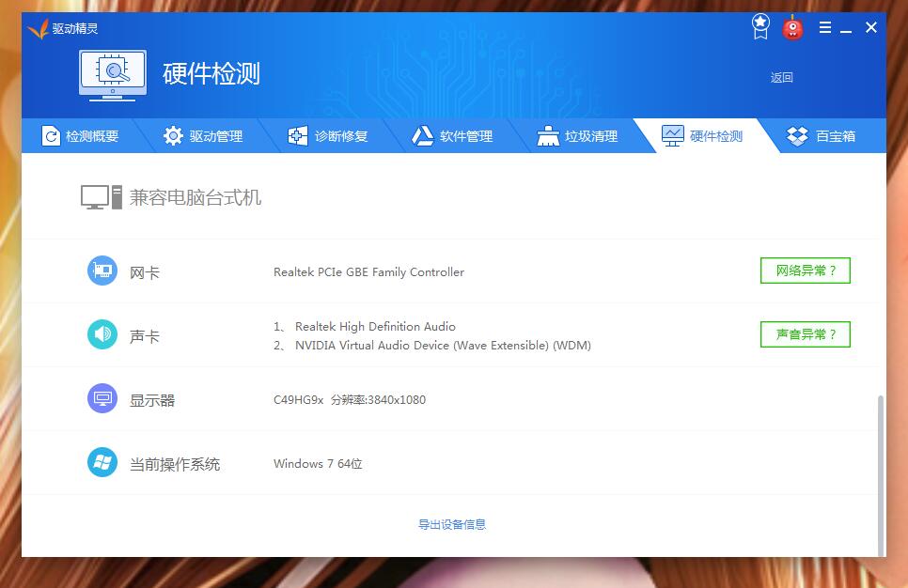Click 返回 to go back

pyautogui.click(x=781, y=78)
